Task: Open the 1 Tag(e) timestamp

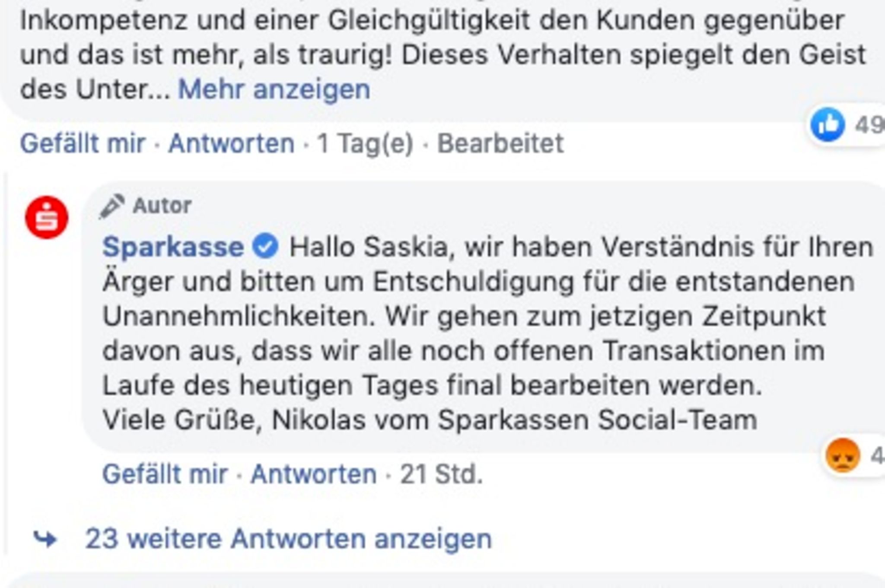Action: click(365, 143)
